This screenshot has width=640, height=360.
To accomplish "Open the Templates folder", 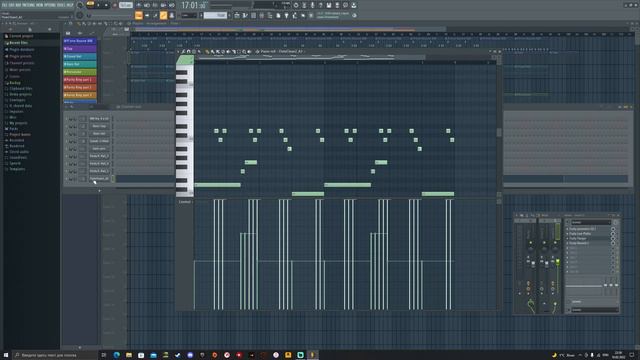I will point(17,169).
